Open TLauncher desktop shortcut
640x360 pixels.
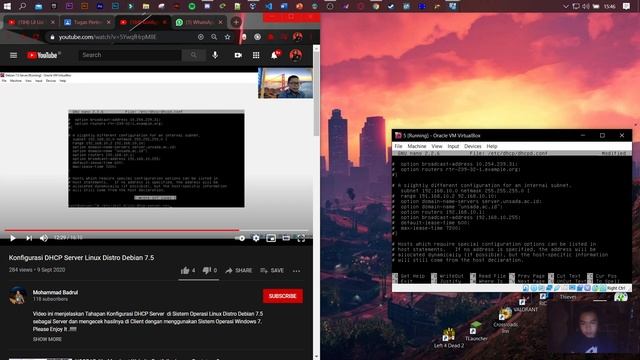coord(476,331)
